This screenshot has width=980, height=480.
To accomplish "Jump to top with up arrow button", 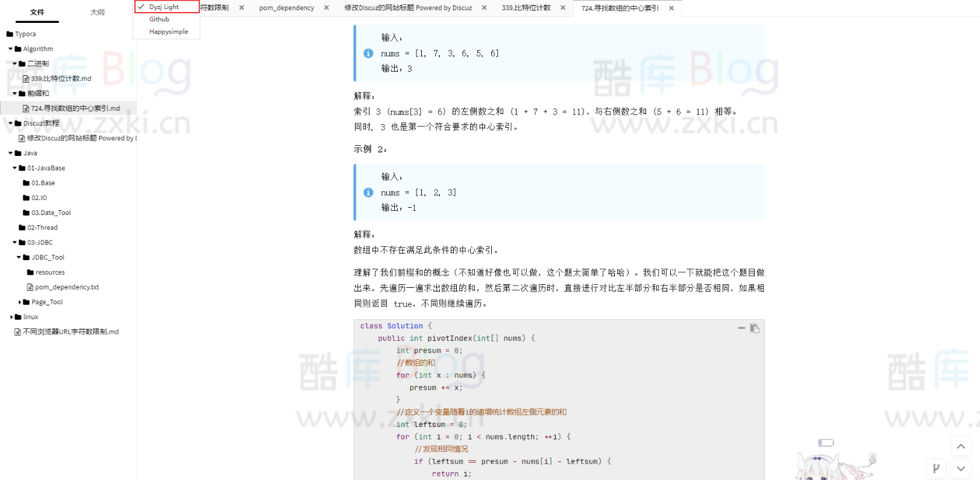I will coord(961,446).
